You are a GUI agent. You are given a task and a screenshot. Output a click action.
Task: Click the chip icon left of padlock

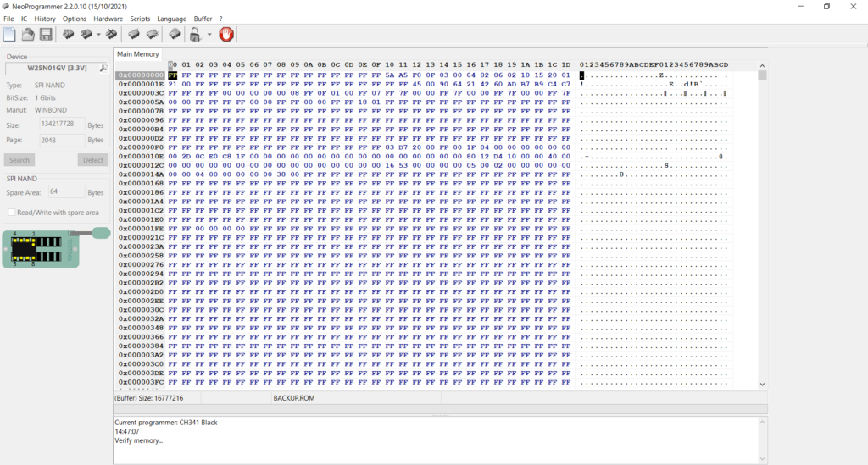click(174, 35)
